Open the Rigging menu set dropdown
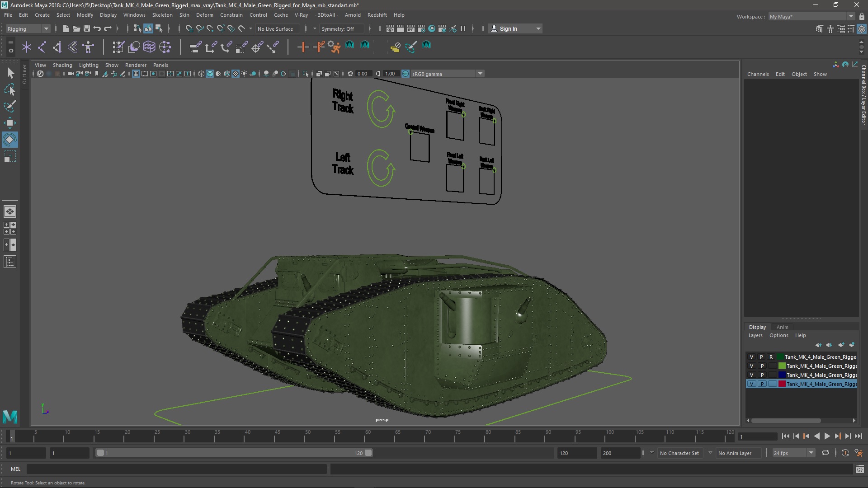This screenshot has height=488, width=868. [28, 28]
